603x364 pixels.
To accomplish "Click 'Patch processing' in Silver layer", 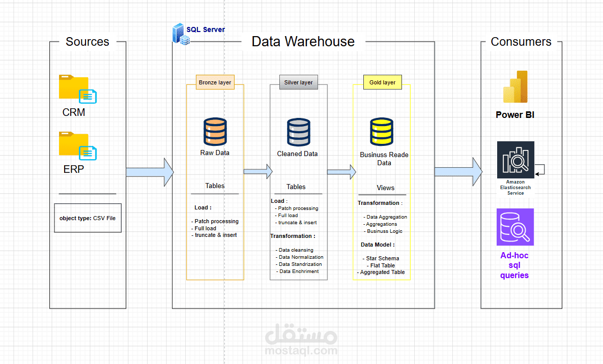I will click(297, 208).
